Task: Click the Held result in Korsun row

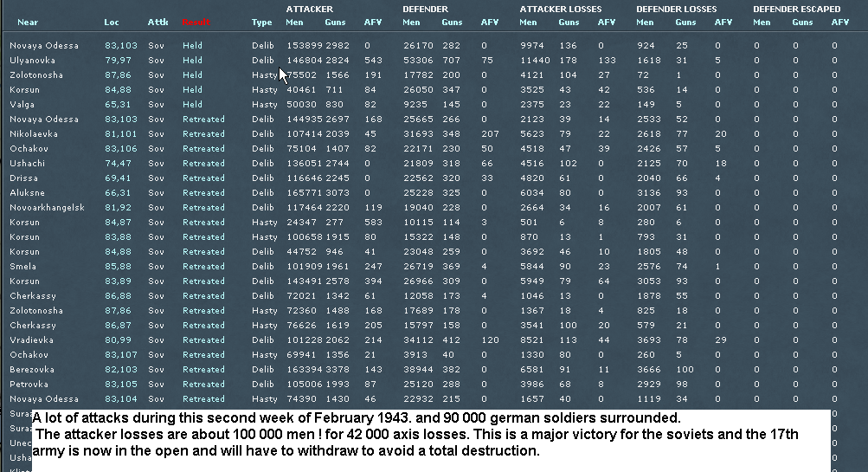Action: tap(193, 89)
